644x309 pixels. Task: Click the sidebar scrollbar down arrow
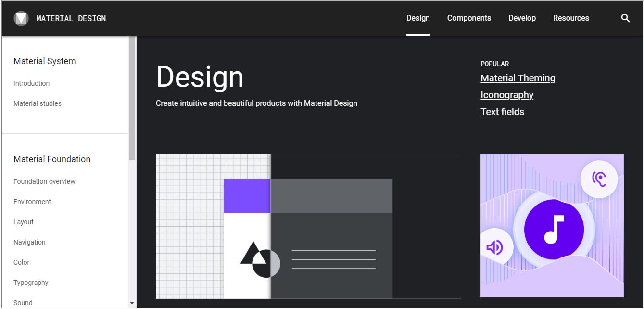132,303
